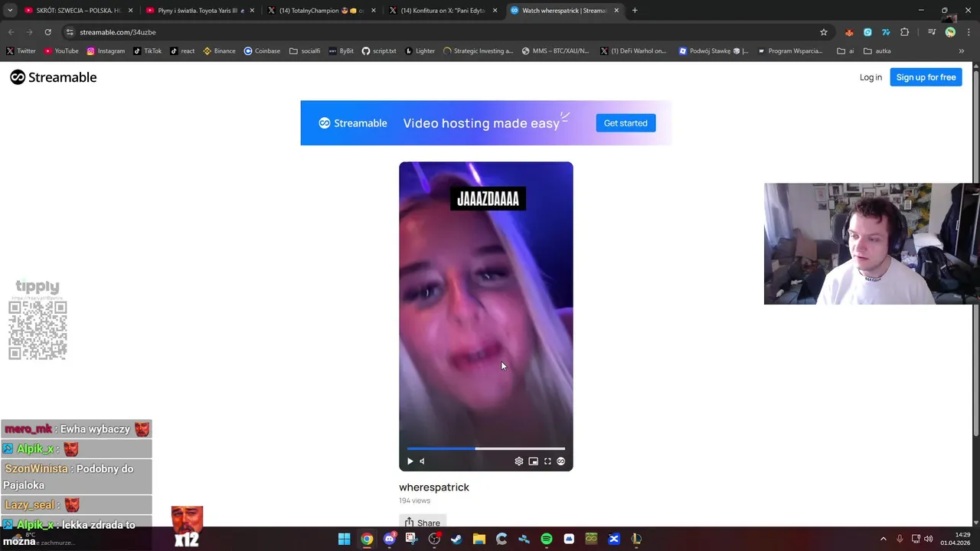Open the Lighter bookmark

(420, 51)
